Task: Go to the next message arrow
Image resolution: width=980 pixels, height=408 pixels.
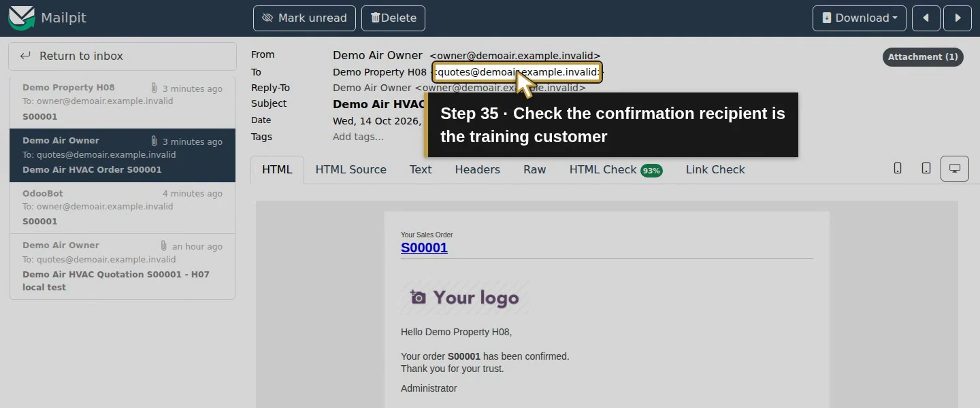Action: click(958, 18)
